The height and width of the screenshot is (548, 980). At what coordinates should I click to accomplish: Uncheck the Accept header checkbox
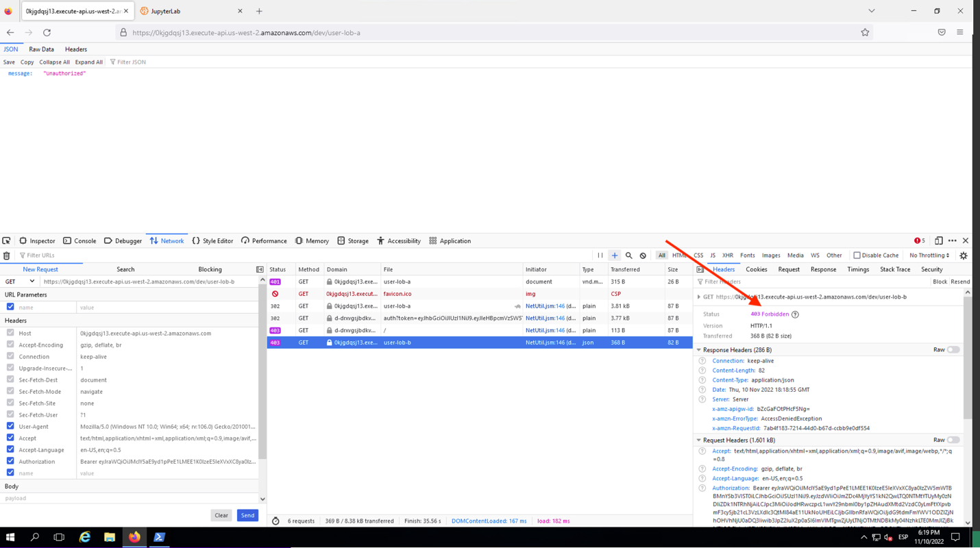(10, 438)
